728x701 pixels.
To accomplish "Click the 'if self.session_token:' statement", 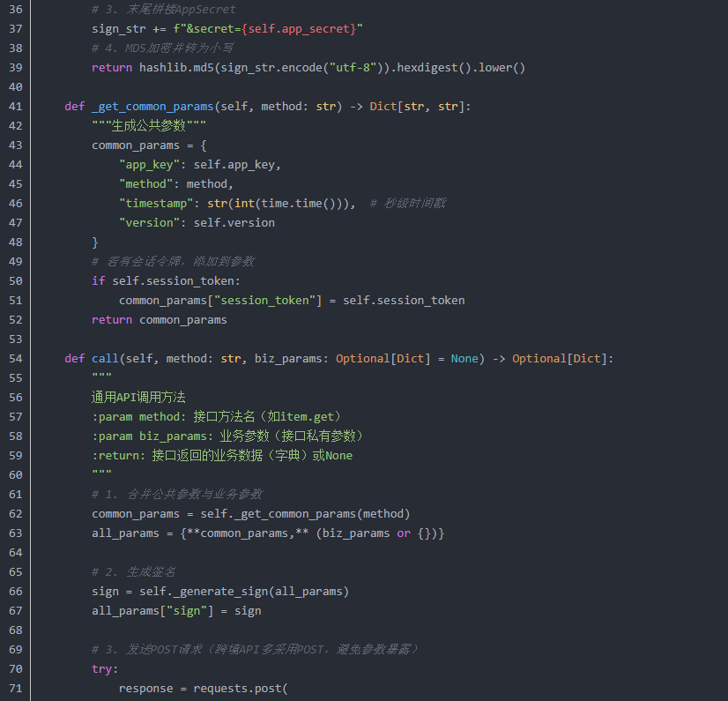I will coord(166,281).
